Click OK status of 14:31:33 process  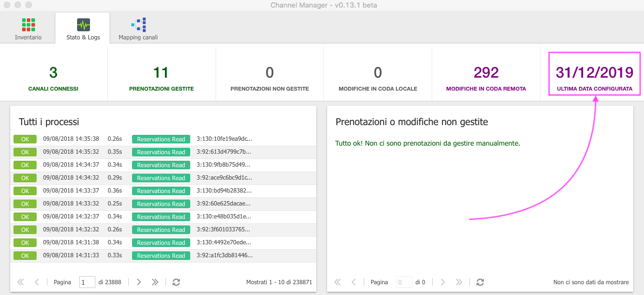[25, 256]
